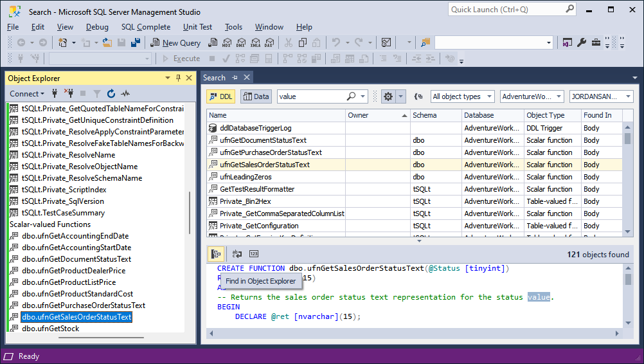The image size is (644, 364).
Task: Toggle the match case icon in preview toolbar
Action: pos(237,254)
